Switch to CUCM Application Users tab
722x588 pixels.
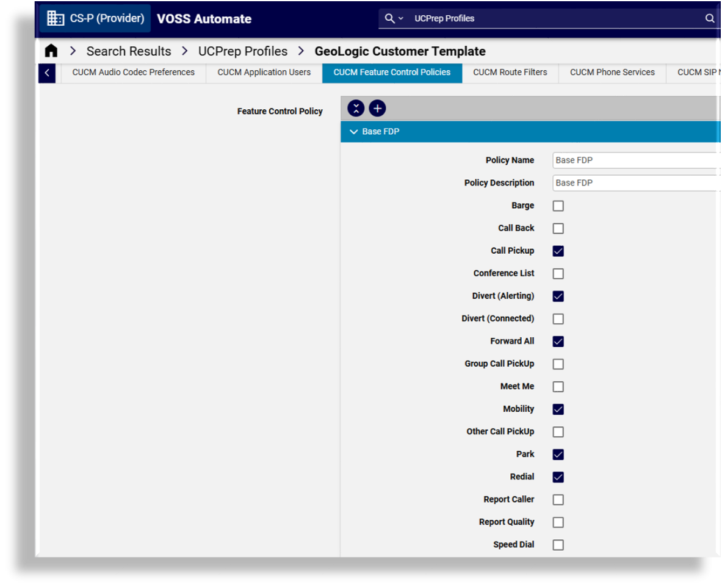coord(264,73)
